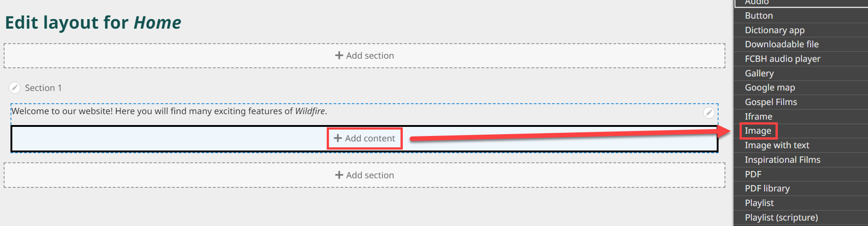Select Downloadable file from the list
868x226 pixels.
781,45
